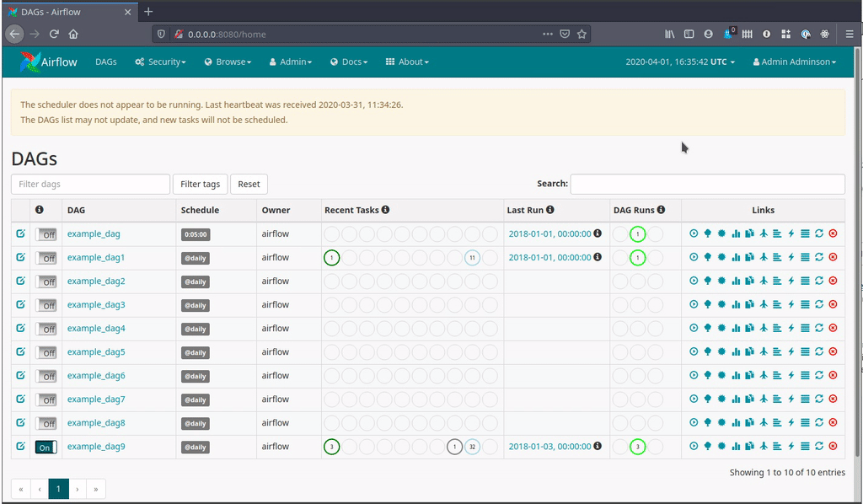Go to the DAGs menu item

pos(106,62)
